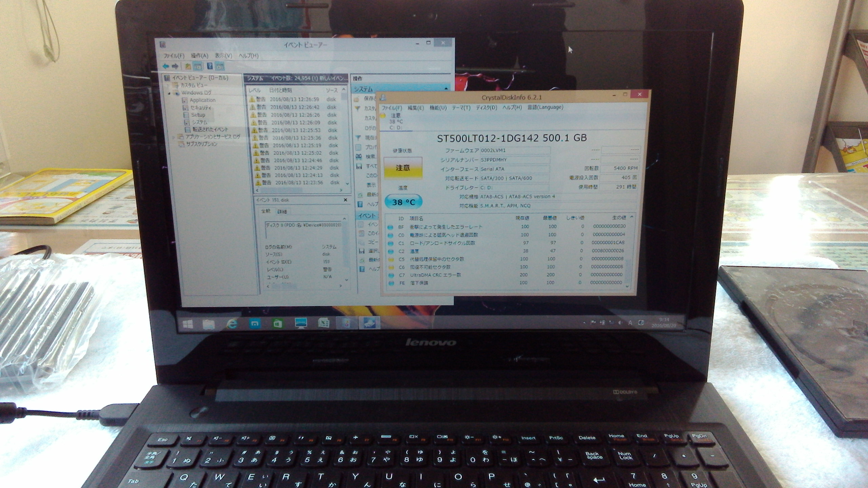Toggle the action pane toolbar icon right of the Help icon
Screen dimensions: 868x488
point(220,66)
